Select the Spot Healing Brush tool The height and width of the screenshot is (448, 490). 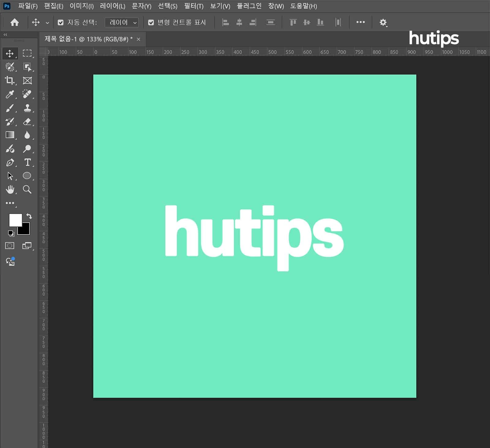click(27, 94)
